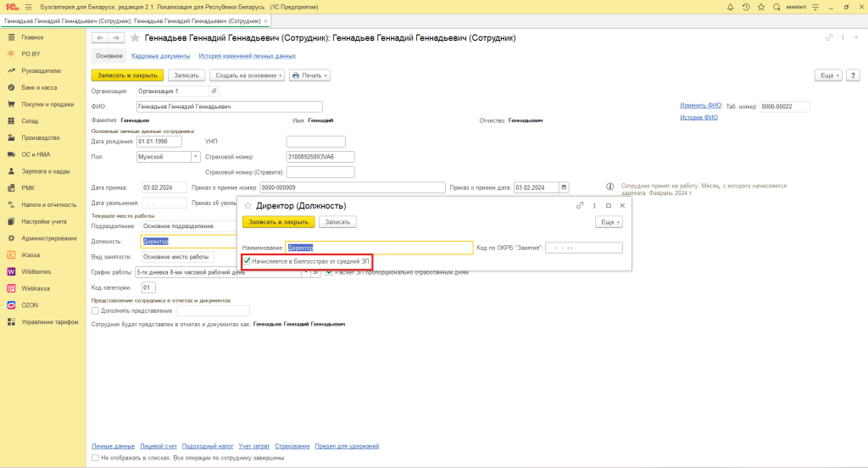The width and height of the screenshot is (868, 468).
Task: Open Администрирование section
Action: click(x=48, y=238)
